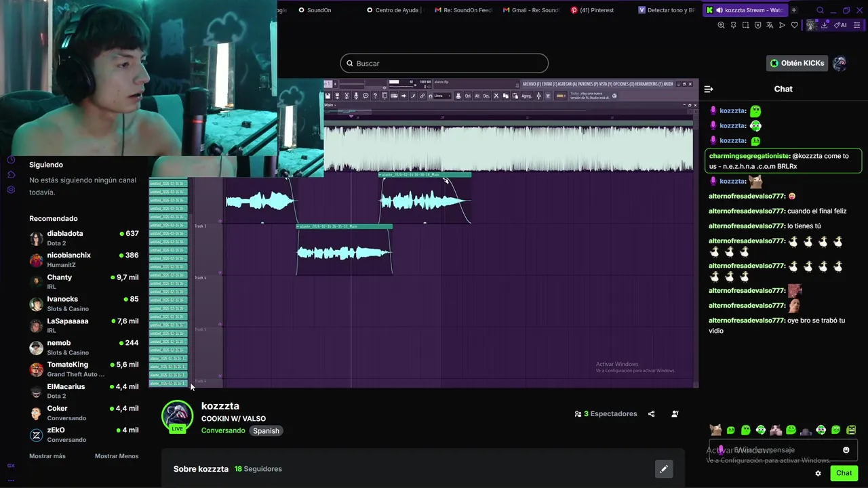Click the pin icon in browser toolbar
Image resolution: width=868 pixels, height=488 pixels.
pos(733,25)
